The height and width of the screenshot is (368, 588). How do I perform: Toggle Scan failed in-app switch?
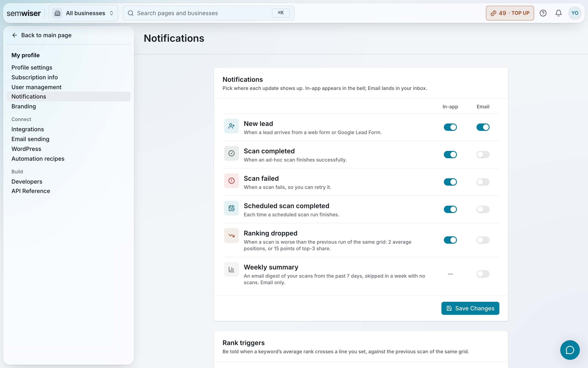tap(450, 182)
